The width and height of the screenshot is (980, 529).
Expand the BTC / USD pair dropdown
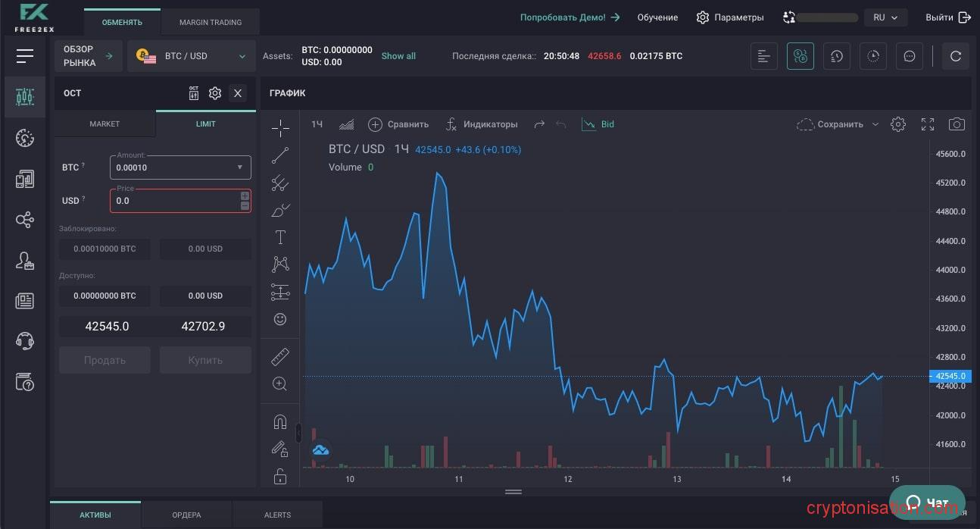(x=242, y=56)
